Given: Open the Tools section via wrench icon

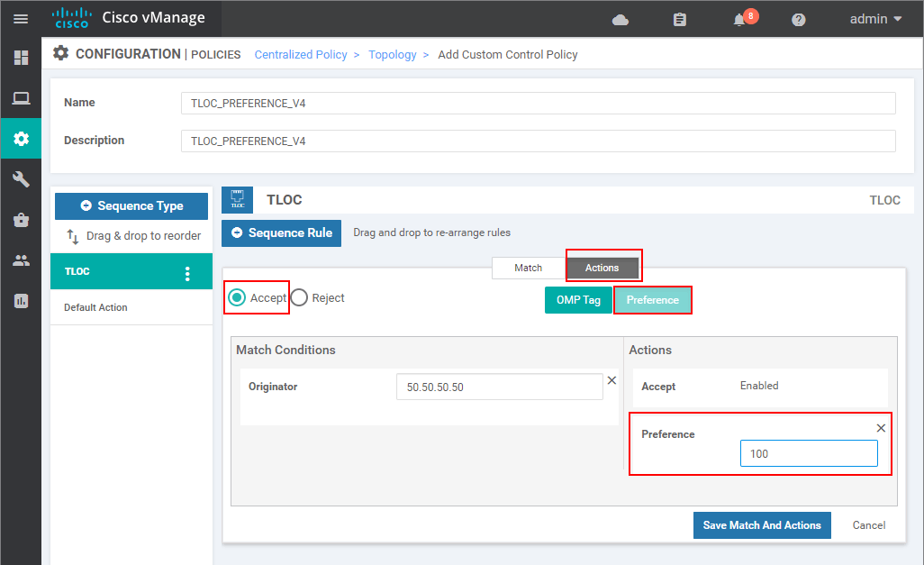Looking at the screenshot, I should 20,179.
